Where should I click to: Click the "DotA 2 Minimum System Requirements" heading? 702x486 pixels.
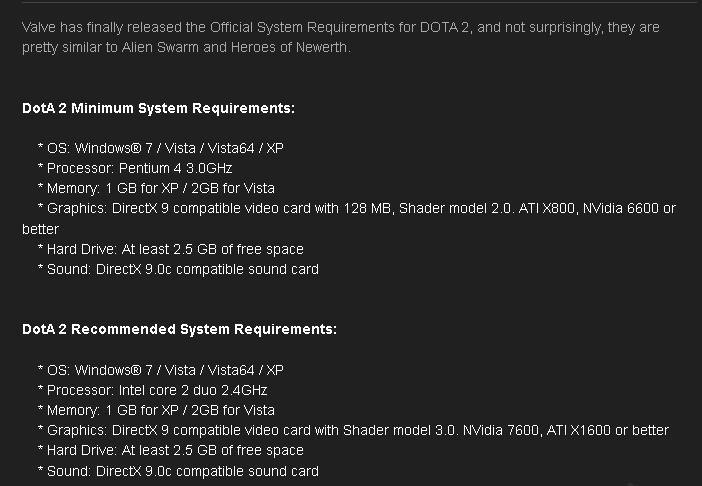point(158,108)
